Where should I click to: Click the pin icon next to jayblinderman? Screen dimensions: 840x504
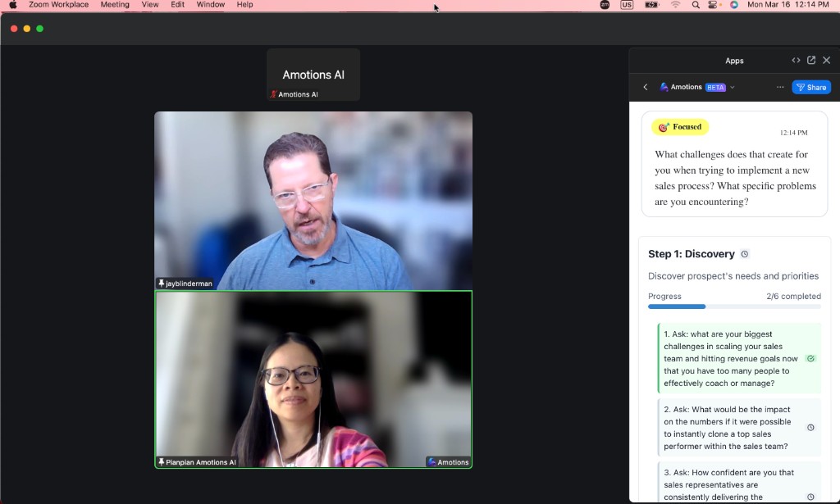click(161, 283)
